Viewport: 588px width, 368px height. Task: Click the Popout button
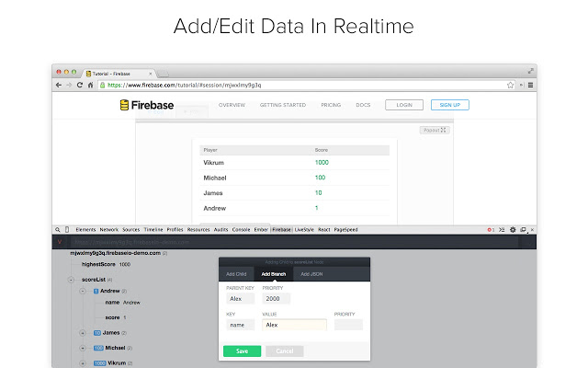[435, 130]
